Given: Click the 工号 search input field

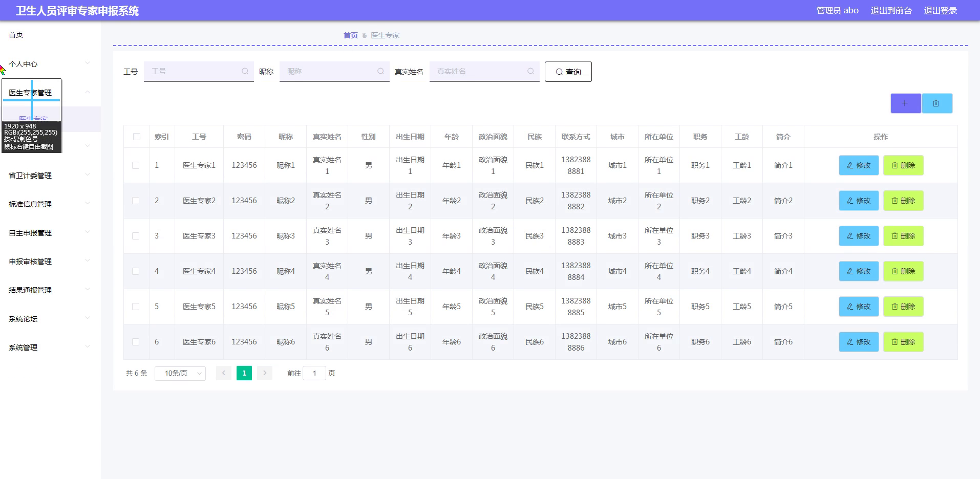Looking at the screenshot, I should click(x=199, y=71).
